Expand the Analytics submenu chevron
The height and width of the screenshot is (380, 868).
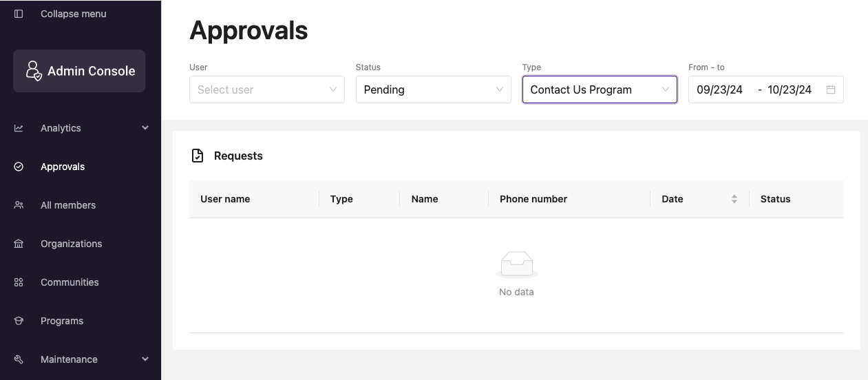click(x=145, y=128)
